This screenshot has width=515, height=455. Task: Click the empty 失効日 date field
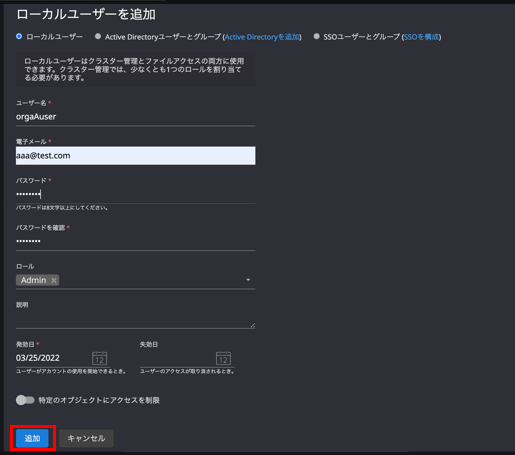click(x=177, y=358)
